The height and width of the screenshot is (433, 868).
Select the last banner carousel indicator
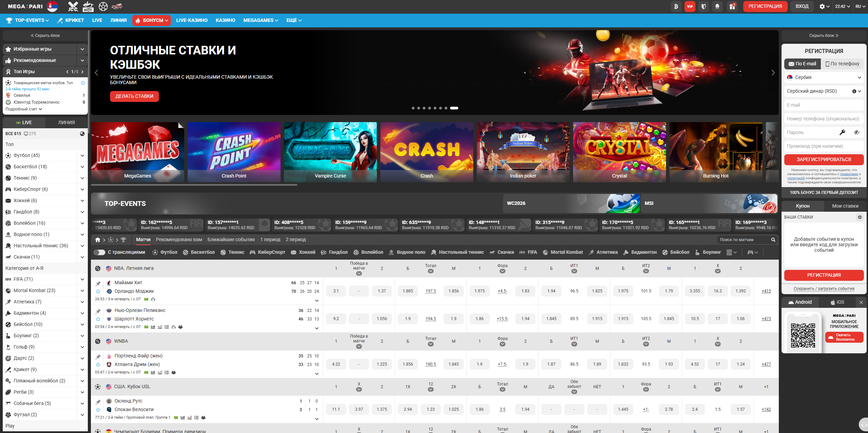tap(454, 108)
